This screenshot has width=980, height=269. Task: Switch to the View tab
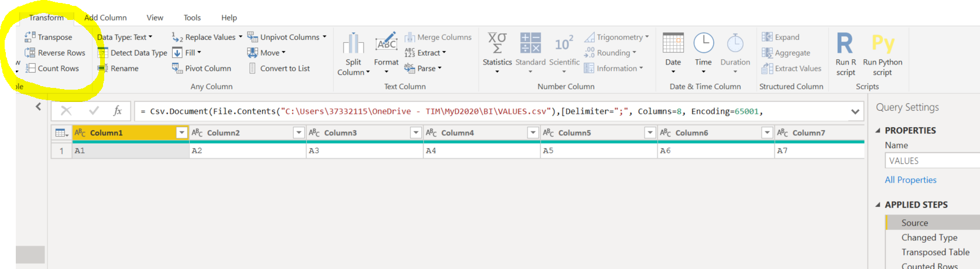155,18
